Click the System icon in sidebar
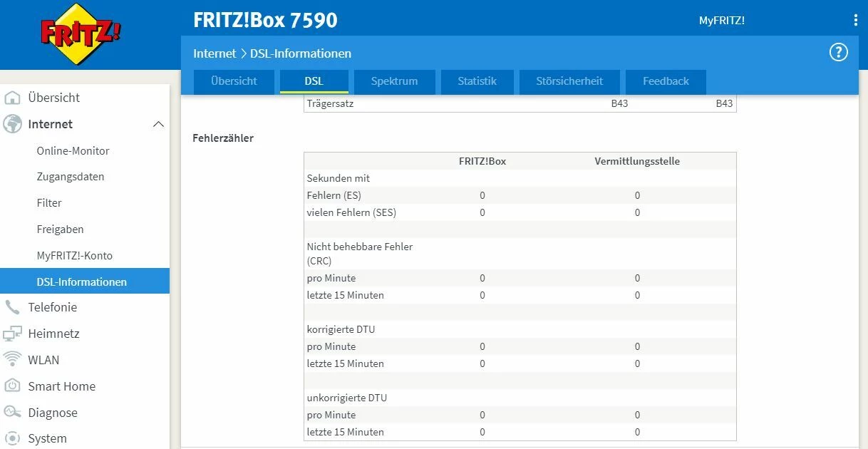 [x=12, y=439]
